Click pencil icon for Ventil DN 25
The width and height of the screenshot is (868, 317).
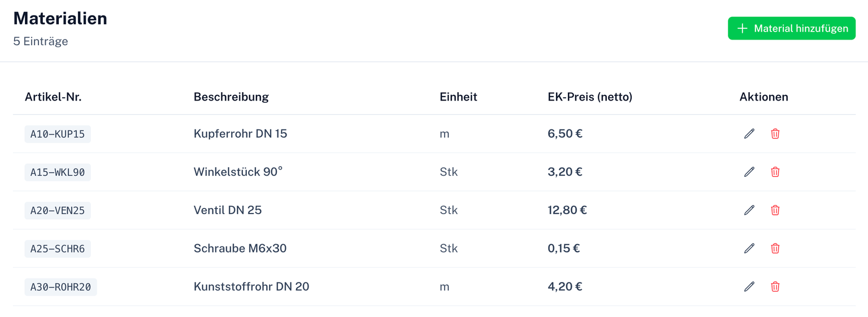point(749,210)
